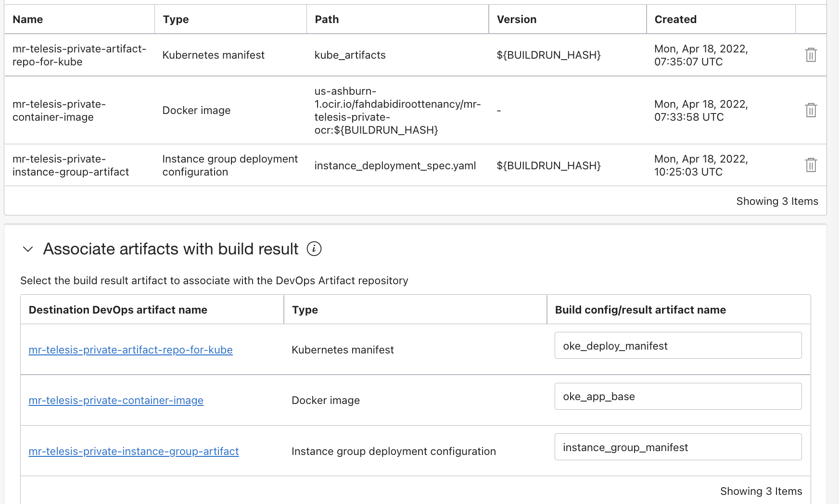Click the Path column header
This screenshot has width=839, height=504.
pos(327,19)
